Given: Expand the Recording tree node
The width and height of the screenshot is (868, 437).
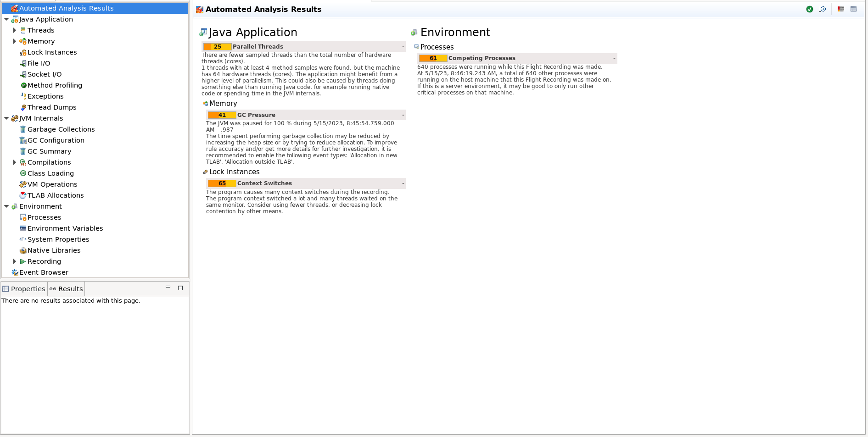Looking at the screenshot, I should [15, 261].
